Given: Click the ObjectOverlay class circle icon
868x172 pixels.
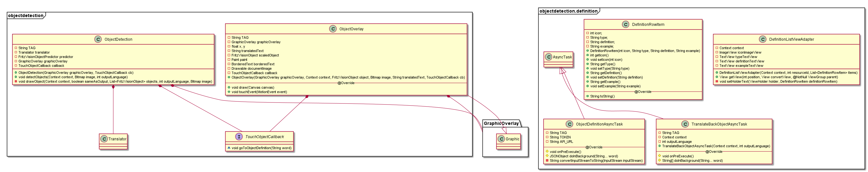Looking at the screenshot, I should pyautogui.click(x=333, y=29).
